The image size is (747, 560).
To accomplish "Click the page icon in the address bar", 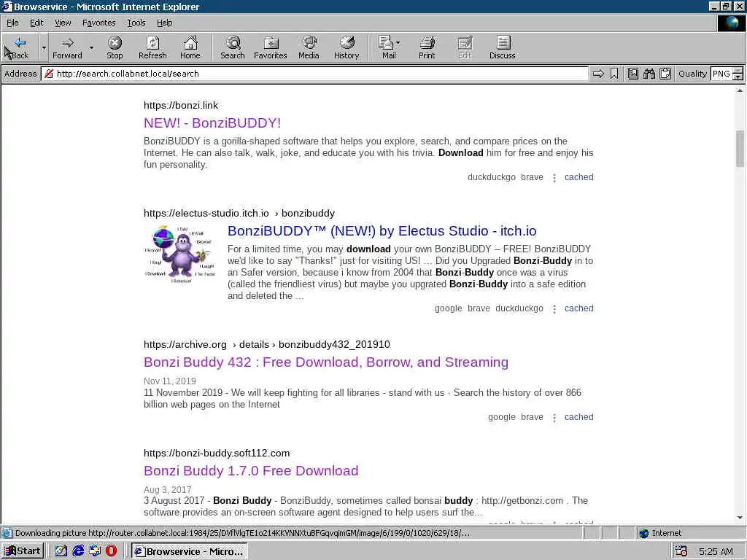I will pos(49,74).
